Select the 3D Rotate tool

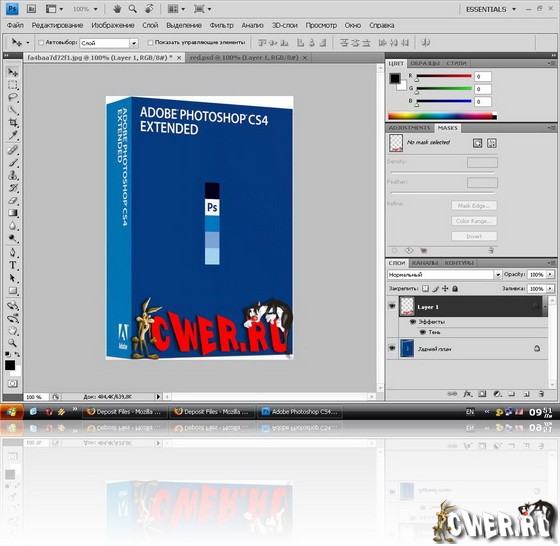12,305
